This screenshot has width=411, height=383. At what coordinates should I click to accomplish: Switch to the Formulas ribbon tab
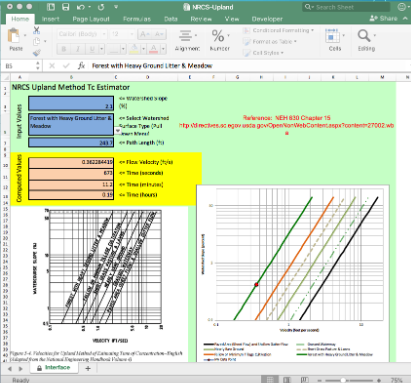[x=137, y=19]
